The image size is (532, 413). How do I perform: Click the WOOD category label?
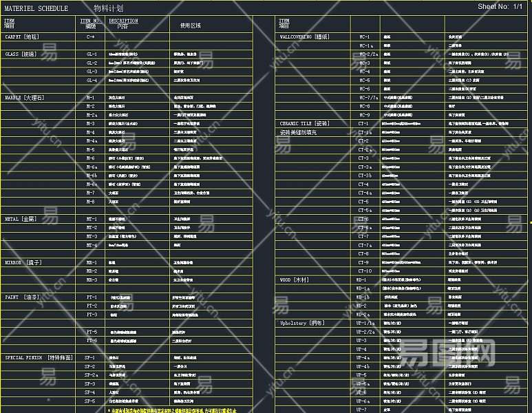point(295,280)
